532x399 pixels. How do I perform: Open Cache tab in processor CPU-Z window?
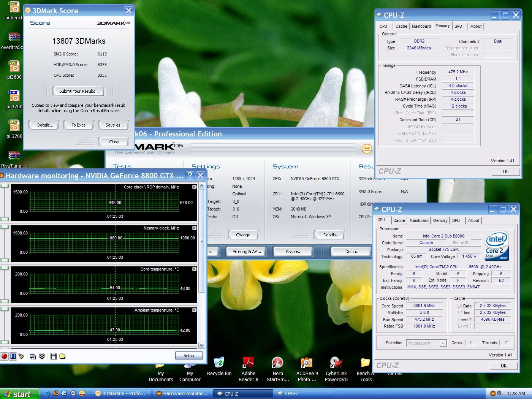pos(399,220)
